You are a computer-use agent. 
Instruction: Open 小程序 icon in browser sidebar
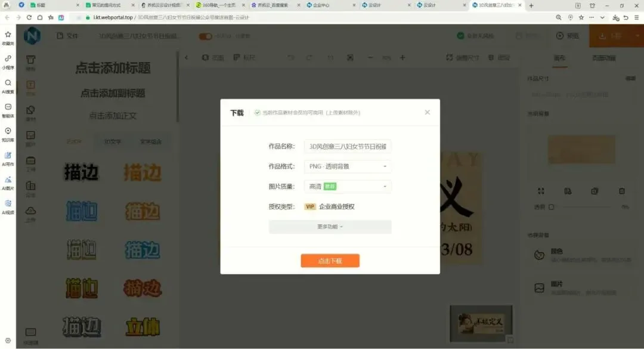pyautogui.click(x=8, y=59)
